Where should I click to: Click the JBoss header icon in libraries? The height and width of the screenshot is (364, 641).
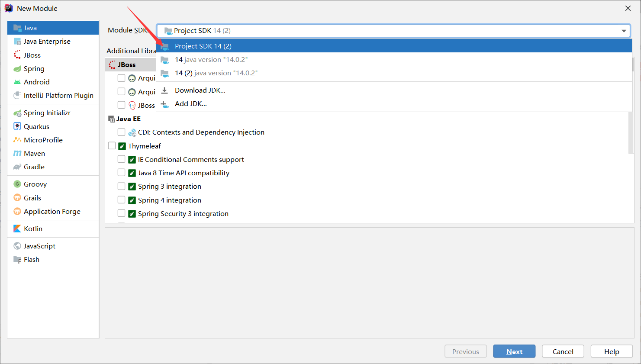pos(112,65)
